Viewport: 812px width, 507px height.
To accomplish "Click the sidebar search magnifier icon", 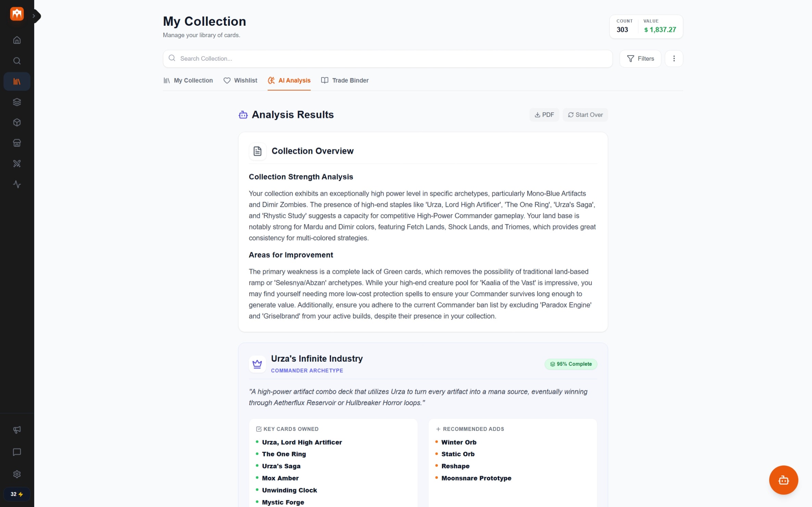I will pyautogui.click(x=17, y=61).
